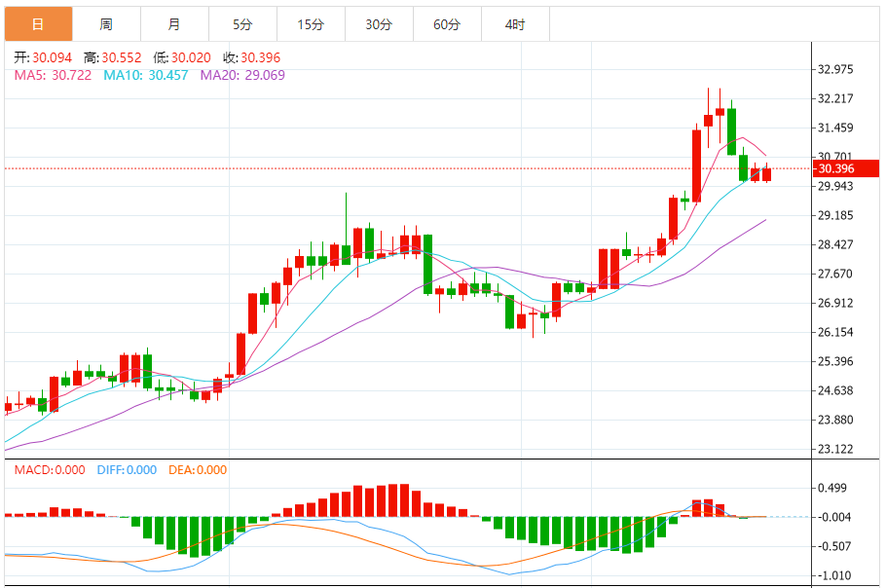This screenshot has height=588, width=886.
Task: Click the 32.217 price axis label
Action: pos(835,98)
